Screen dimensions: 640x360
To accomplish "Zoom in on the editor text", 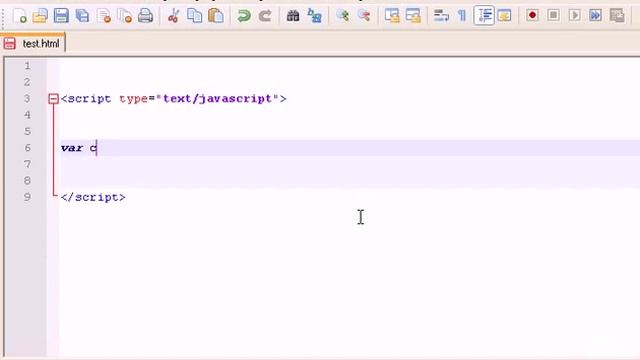I will point(342,16).
